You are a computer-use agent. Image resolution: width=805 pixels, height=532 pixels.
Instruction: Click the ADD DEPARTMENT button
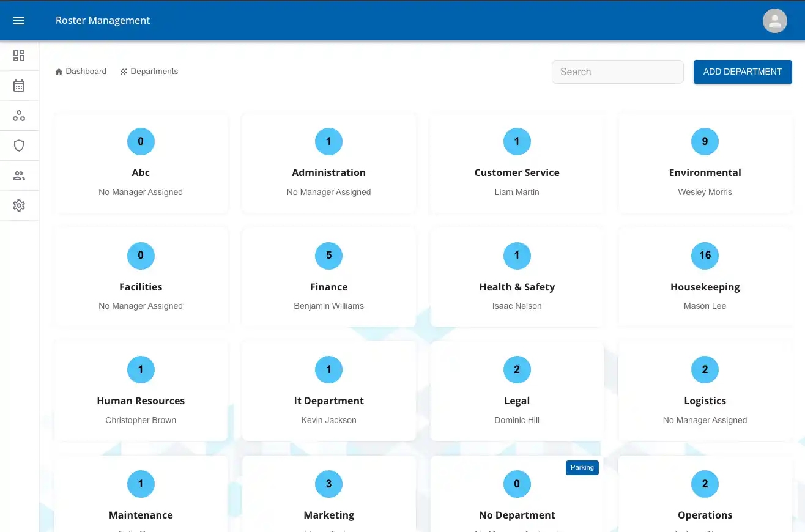click(743, 72)
